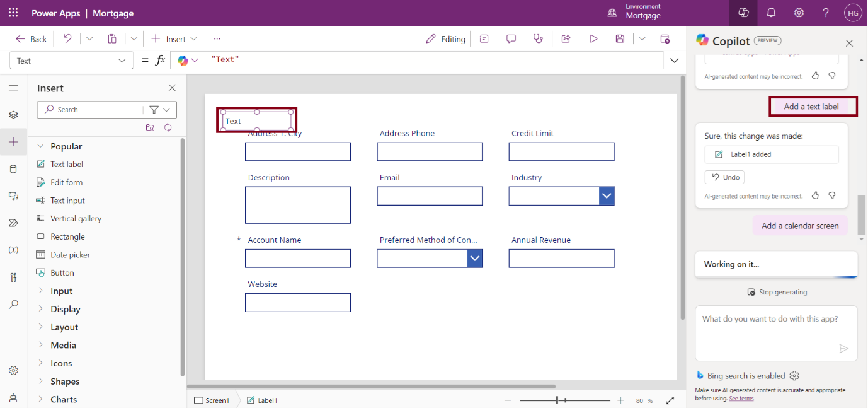868x408 pixels.
Task: Click the Undo button in Copilot
Action: [724, 177]
